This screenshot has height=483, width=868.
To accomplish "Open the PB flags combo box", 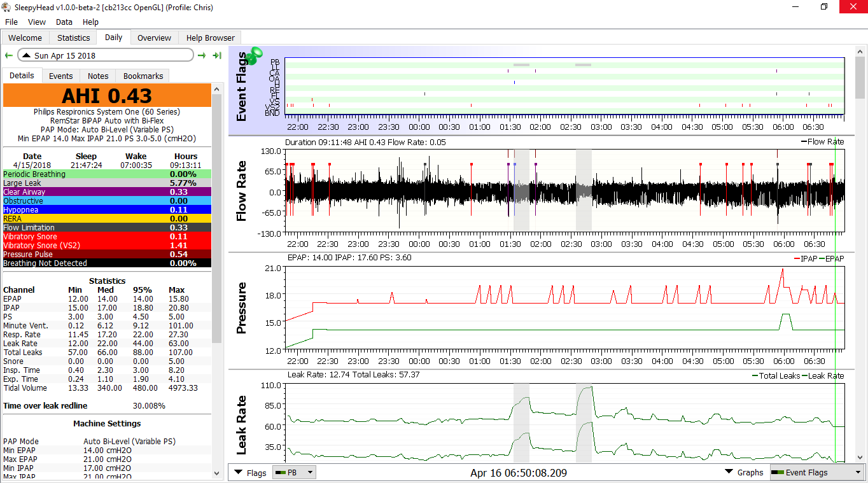I will pos(294,472).
